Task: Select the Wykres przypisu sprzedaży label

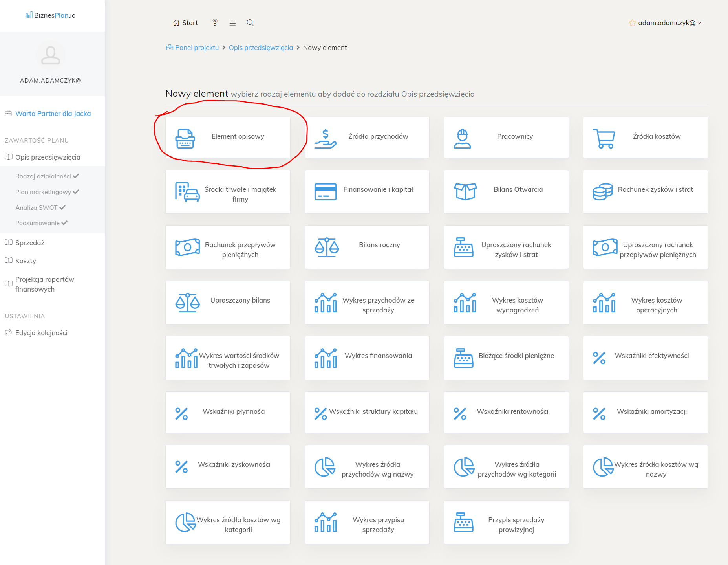Action: coord(378,525)
